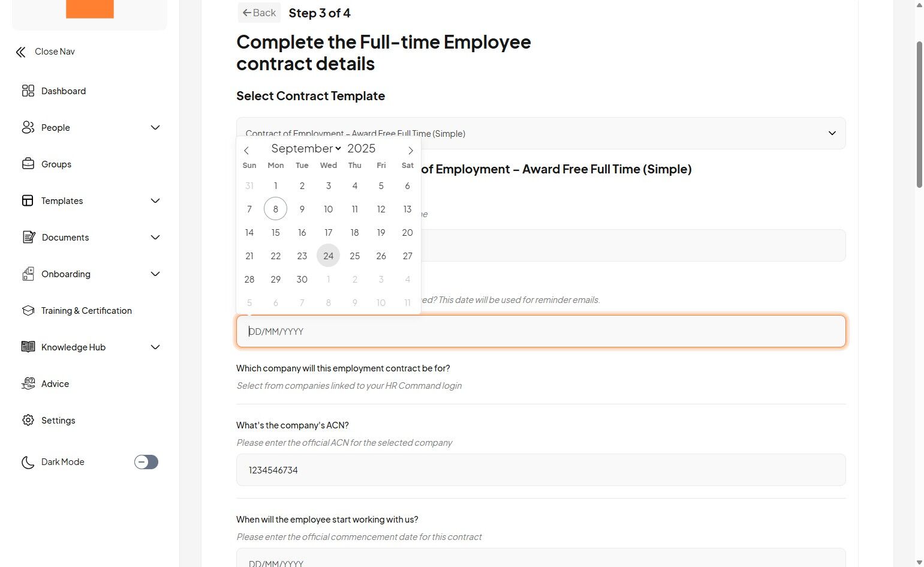Pick today's date, September 8
This screenshot has width=924, height=567.
pos(275,209)
